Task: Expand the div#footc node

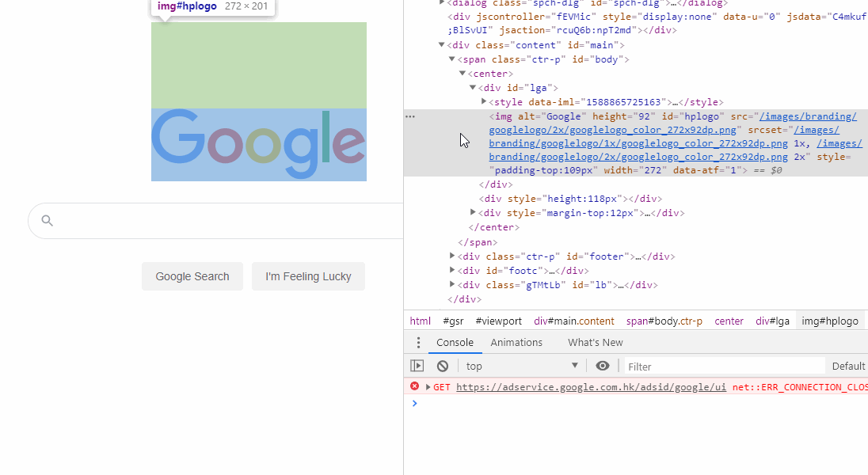Action: pos(452,270)
